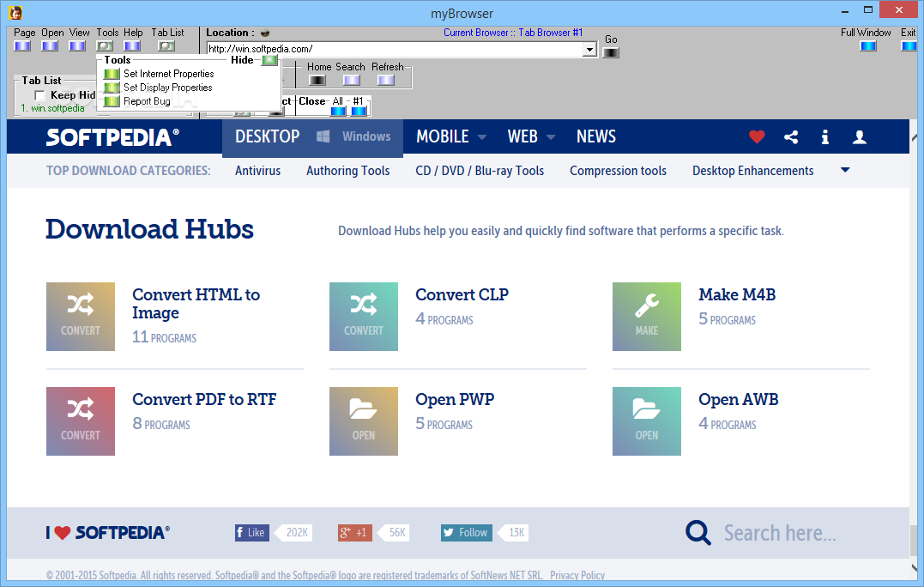This screenshot has height=587, width=924.
Task: Click the red heart icon in Softpedia header
Action: click(757, 136)
